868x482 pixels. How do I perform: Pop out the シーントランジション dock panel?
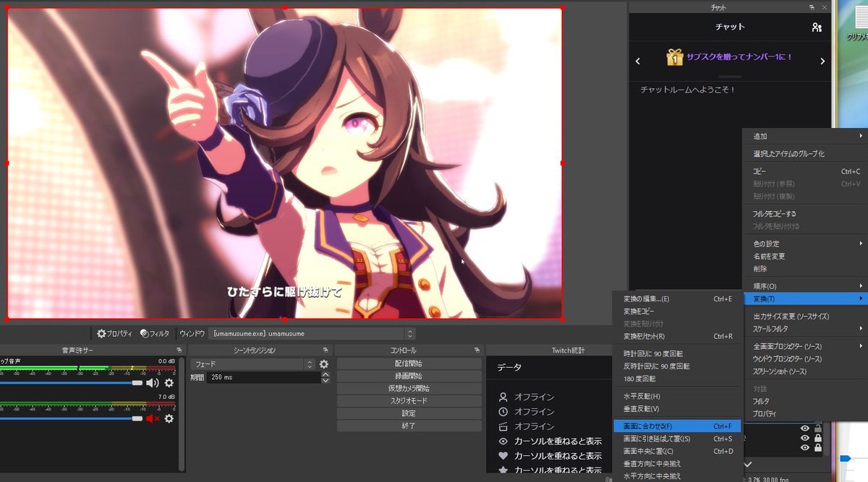[x=325, y=350]
